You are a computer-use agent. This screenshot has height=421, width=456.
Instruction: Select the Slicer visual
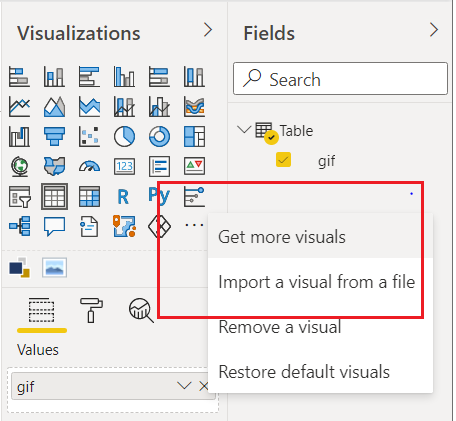pyautogui.click(x=19, y=196)
